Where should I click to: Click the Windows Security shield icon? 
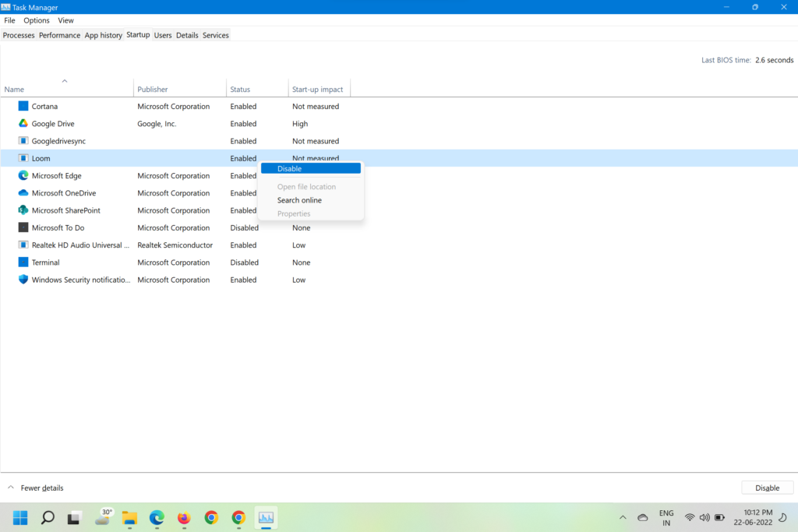point(23,280)
